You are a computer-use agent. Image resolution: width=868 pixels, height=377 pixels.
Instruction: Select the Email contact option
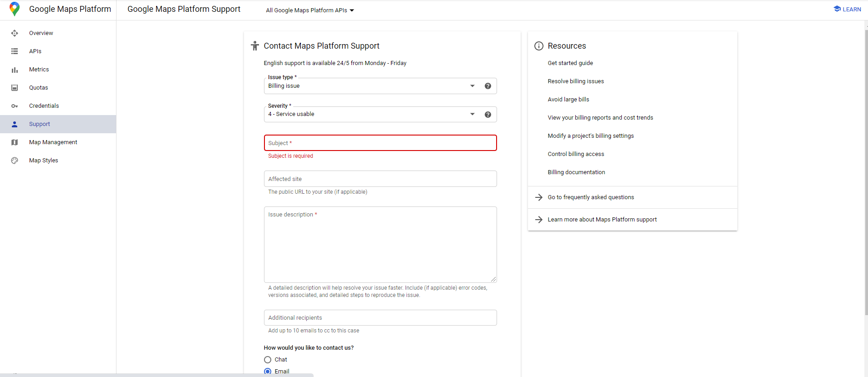(x=268, y=372)
